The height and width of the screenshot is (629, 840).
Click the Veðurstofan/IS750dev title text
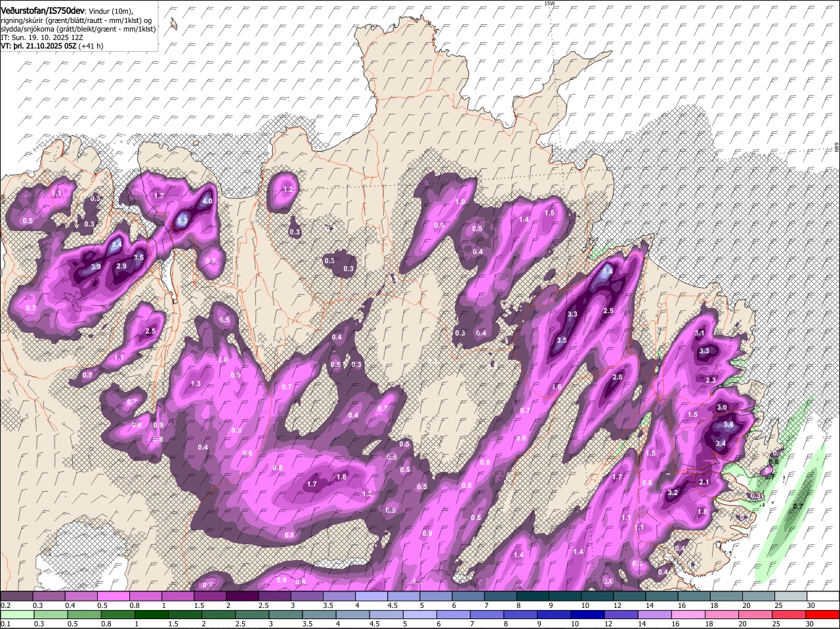coord(42,10)
